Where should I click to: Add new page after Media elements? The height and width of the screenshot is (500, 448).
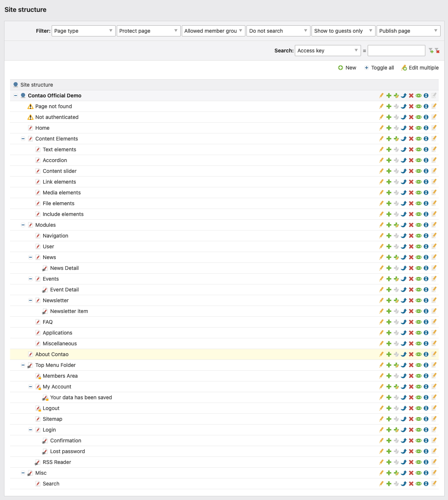click(389, 193)
